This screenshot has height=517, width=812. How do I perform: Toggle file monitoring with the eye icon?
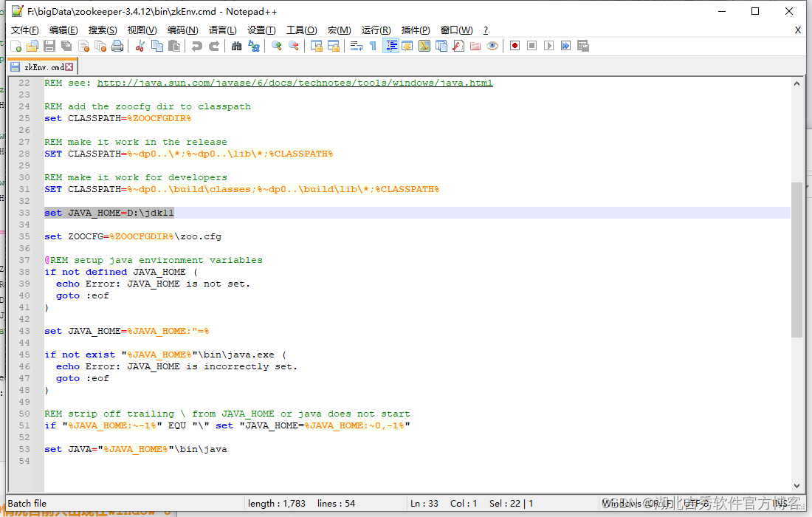(492, 46)
